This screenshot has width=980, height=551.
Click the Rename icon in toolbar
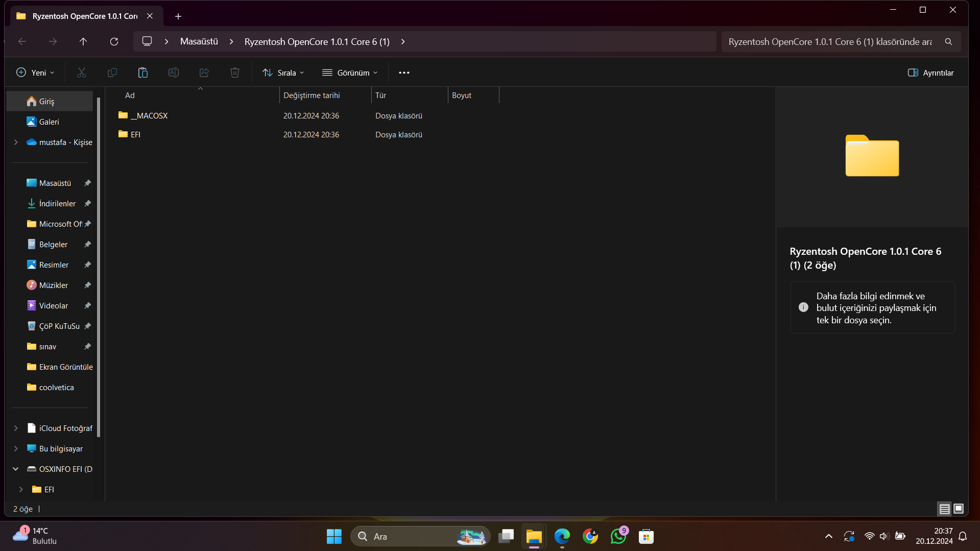click(x=174, y=73)
